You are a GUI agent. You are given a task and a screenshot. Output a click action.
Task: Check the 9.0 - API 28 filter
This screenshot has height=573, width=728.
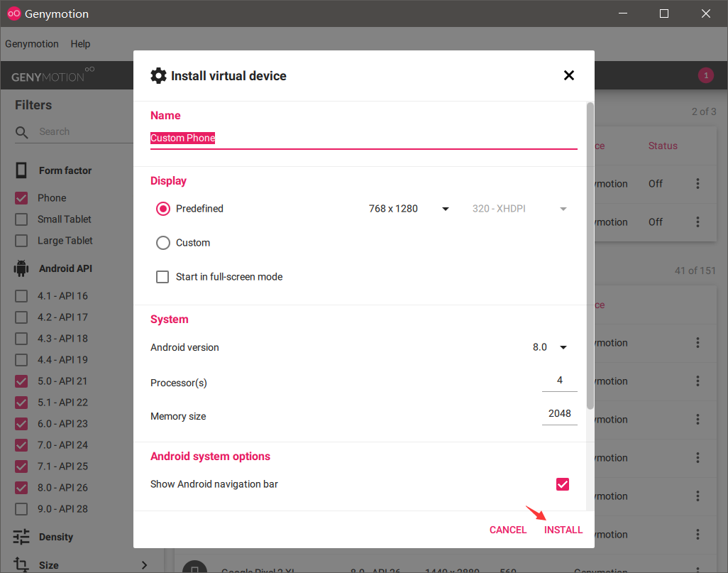(x=21, y=509)
